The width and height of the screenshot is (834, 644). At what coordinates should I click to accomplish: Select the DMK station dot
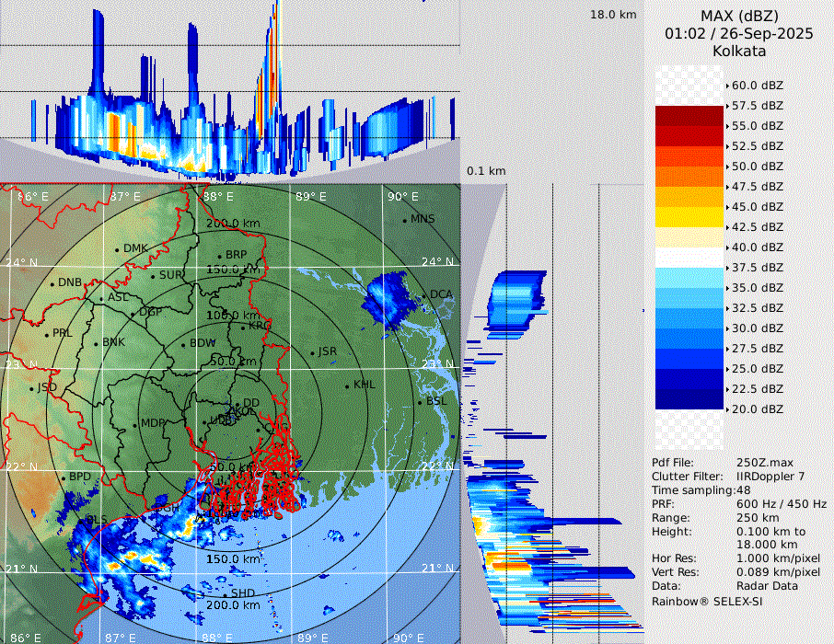(117, 249)
